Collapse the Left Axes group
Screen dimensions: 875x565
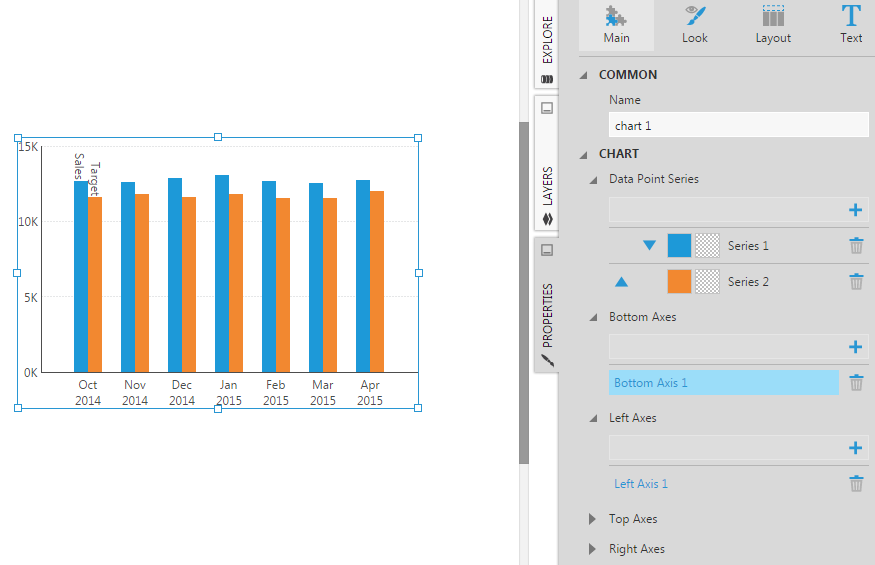click(x=594, y=418)
